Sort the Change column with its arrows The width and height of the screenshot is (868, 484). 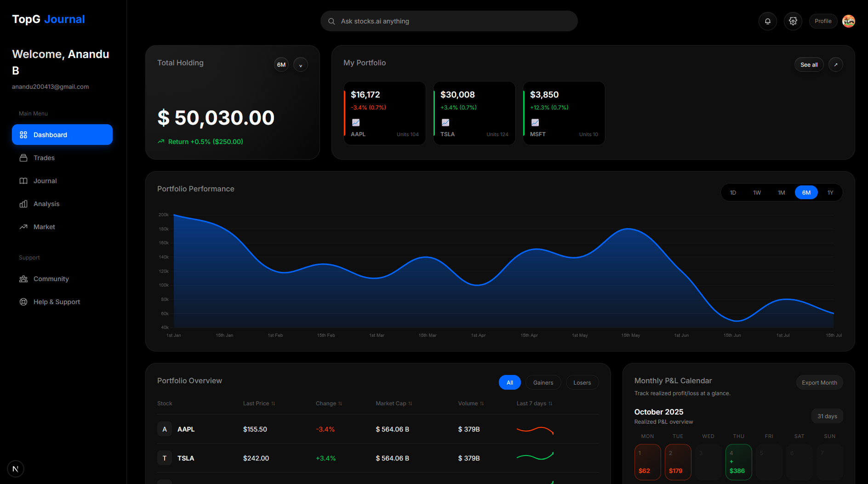340,403
